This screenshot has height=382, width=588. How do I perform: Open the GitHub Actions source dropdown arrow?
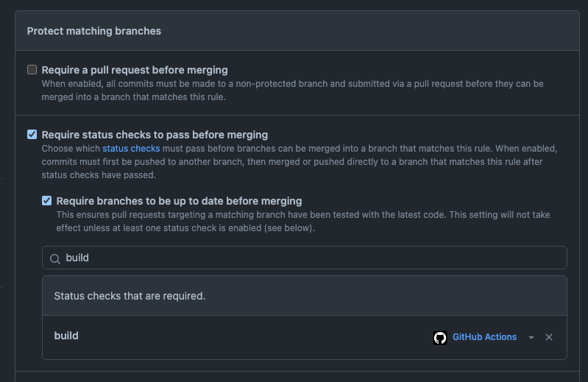531,337
